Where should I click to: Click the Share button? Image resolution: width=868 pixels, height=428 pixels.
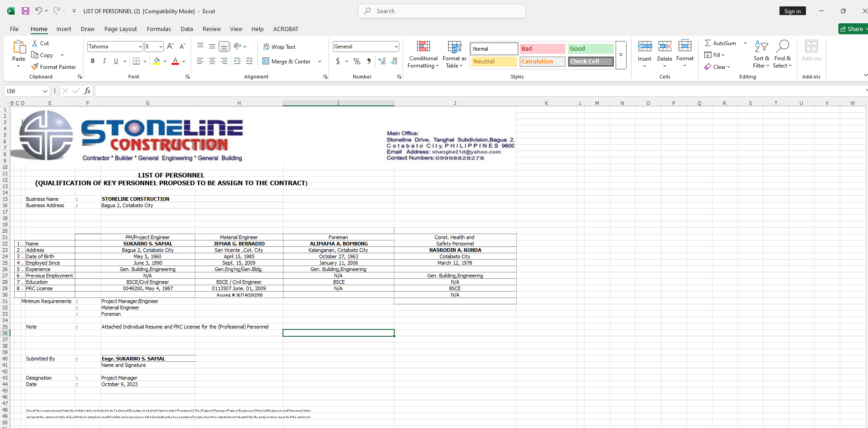point(852,29)
